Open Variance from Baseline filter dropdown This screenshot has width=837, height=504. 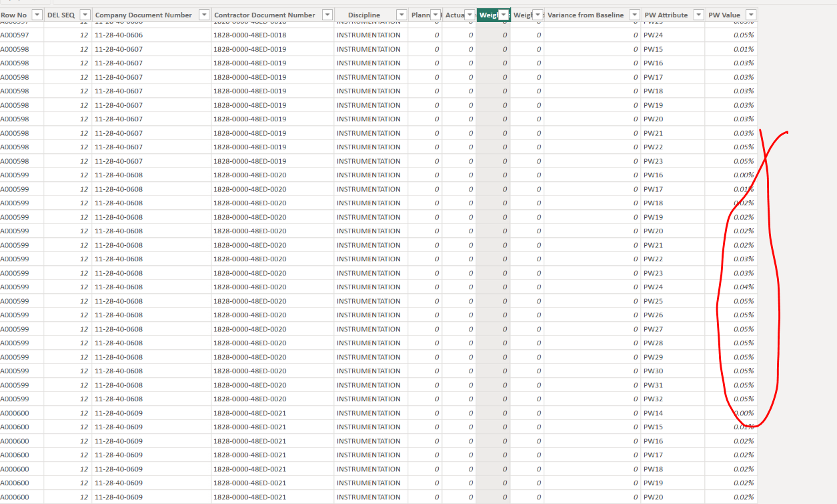[x=634, y=15]
